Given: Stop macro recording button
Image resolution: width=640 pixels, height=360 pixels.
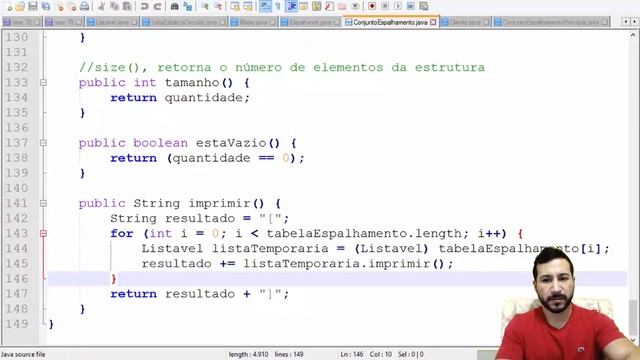Looking at the screenshot, I should [385, 6].
